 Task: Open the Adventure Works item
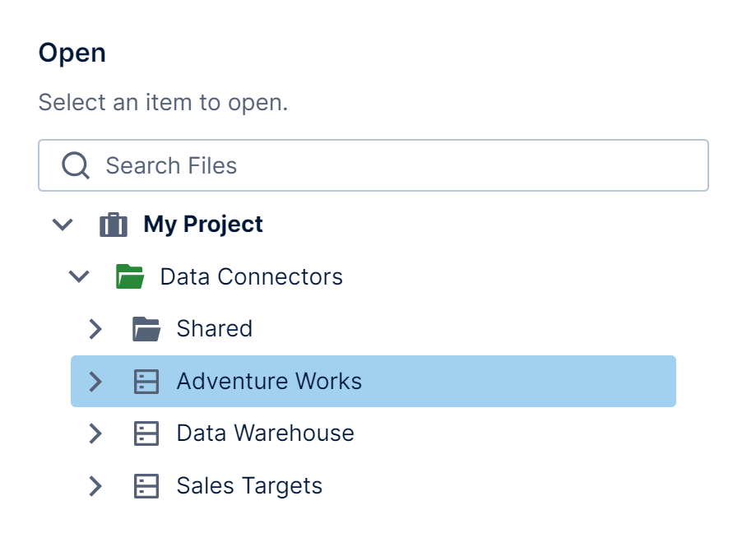(x=269, y=382)
